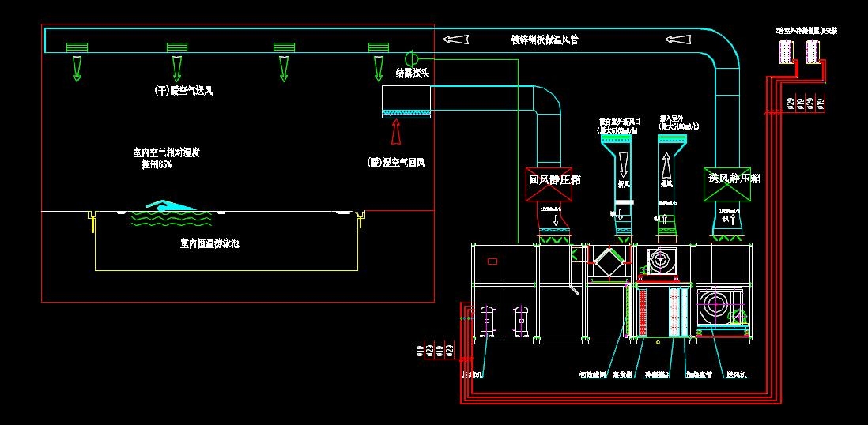Click the (干)暖空气送风 supply air label
This screenshot has height=425, width=868.
[183, 91]
